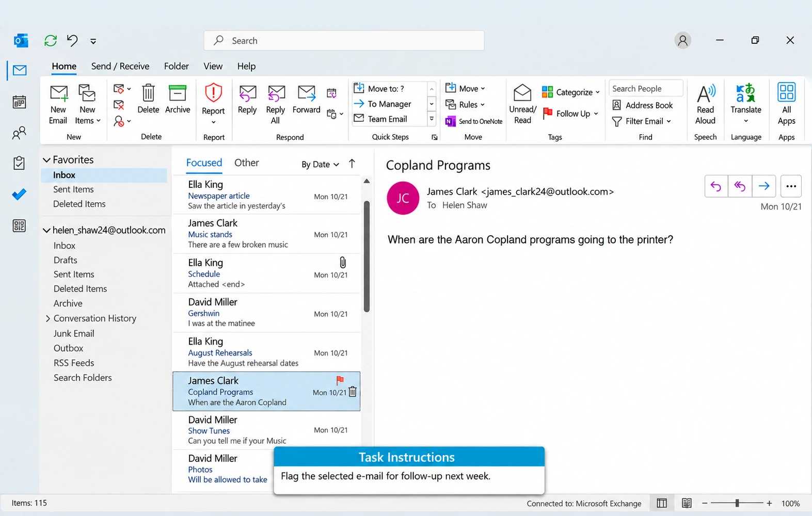
Task: Click the Send/Receive All Folders sync icon
Action: 51,41
